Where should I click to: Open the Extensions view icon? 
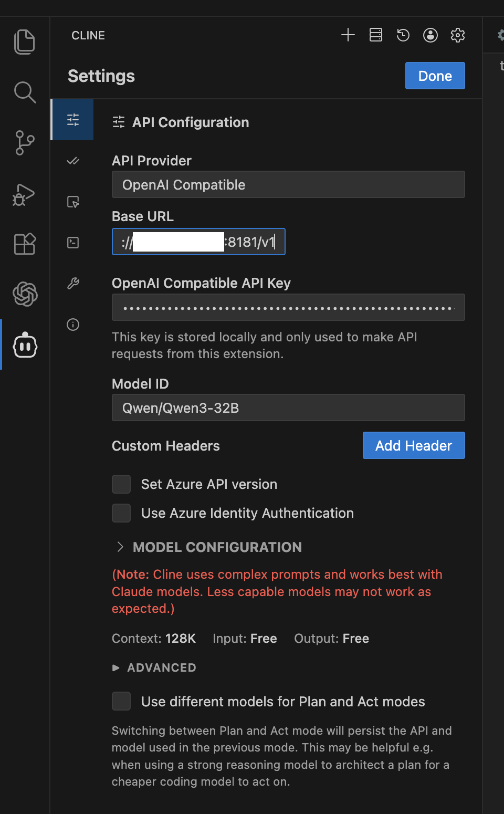[x=25, y=244]
